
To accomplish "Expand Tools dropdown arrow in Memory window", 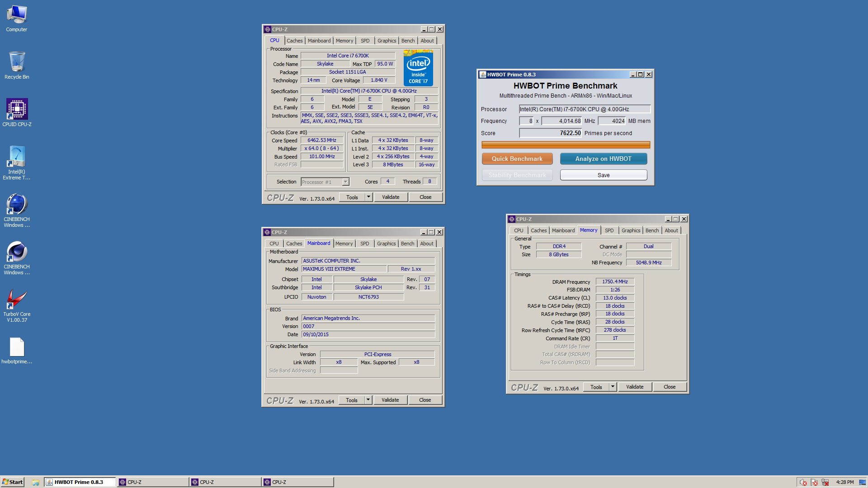I will coord(613,387).
